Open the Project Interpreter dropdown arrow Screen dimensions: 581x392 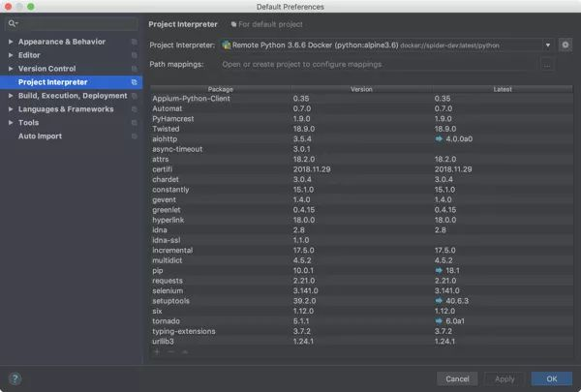tap(548, 45)
